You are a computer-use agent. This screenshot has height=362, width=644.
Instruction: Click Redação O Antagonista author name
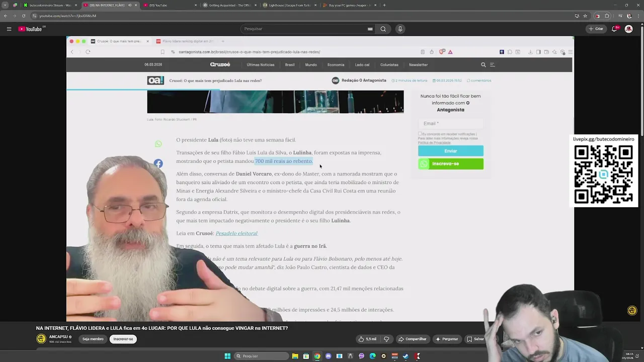364,80
